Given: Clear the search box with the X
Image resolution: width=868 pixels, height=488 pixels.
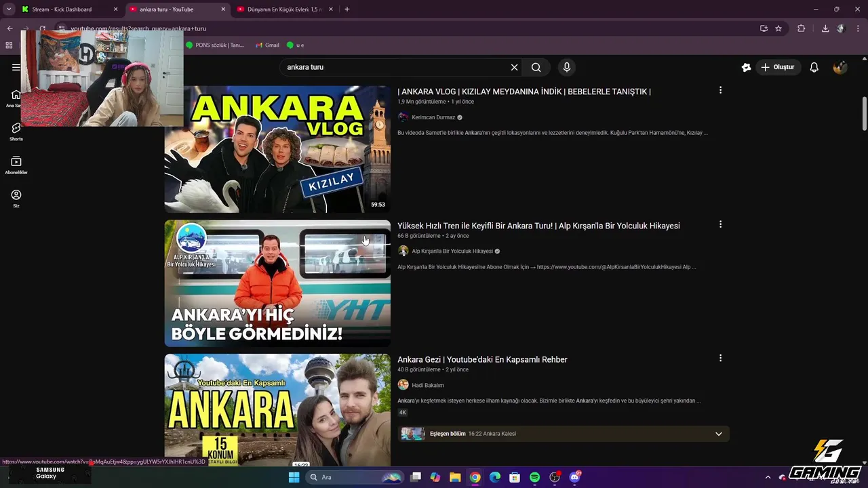Looking at the screenshot, I should pos(514,67).
